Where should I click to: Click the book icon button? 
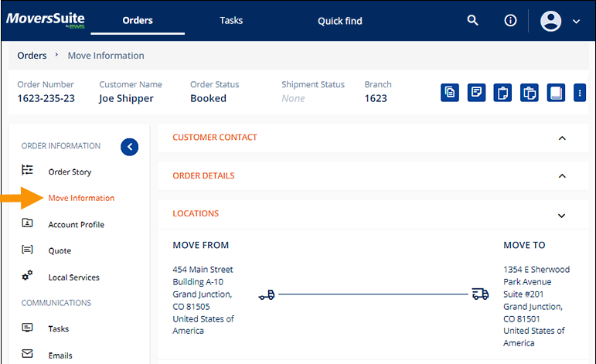pos(556,93)
